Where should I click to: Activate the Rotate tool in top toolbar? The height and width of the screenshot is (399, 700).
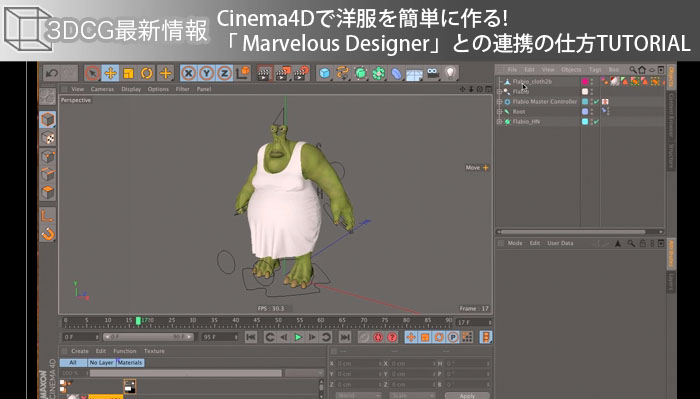point(146,73)
